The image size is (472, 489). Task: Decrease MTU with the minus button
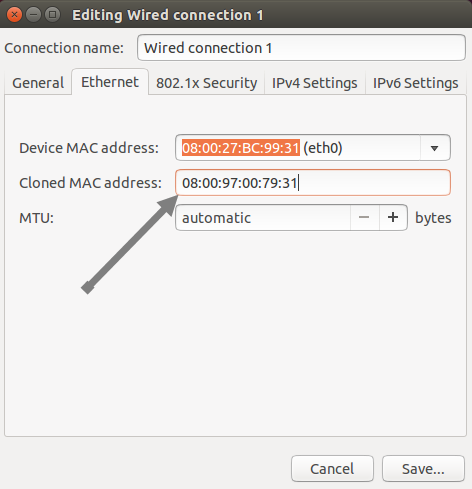tap(364, 217)
